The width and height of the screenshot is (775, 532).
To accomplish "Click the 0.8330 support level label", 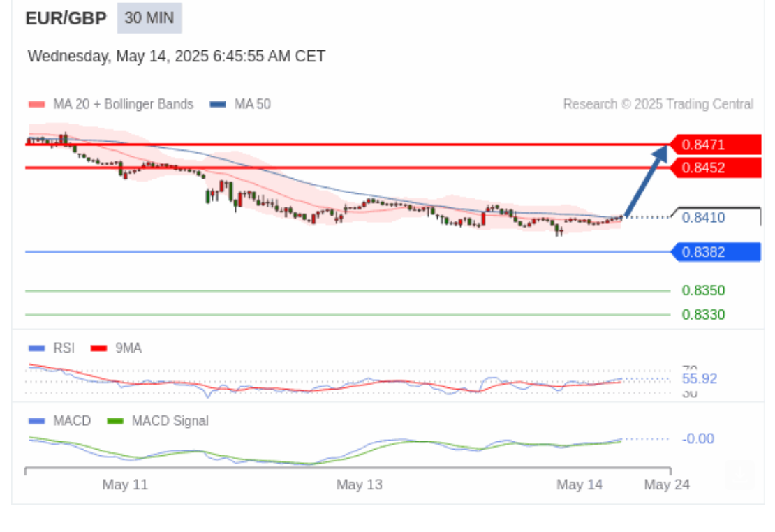I will [703, 314].
